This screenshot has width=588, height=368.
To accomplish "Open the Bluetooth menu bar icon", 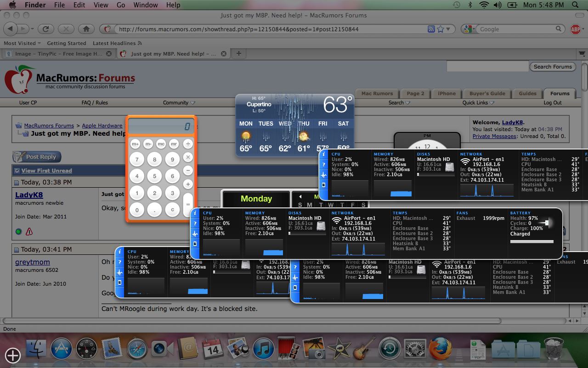I will [470, 5].
